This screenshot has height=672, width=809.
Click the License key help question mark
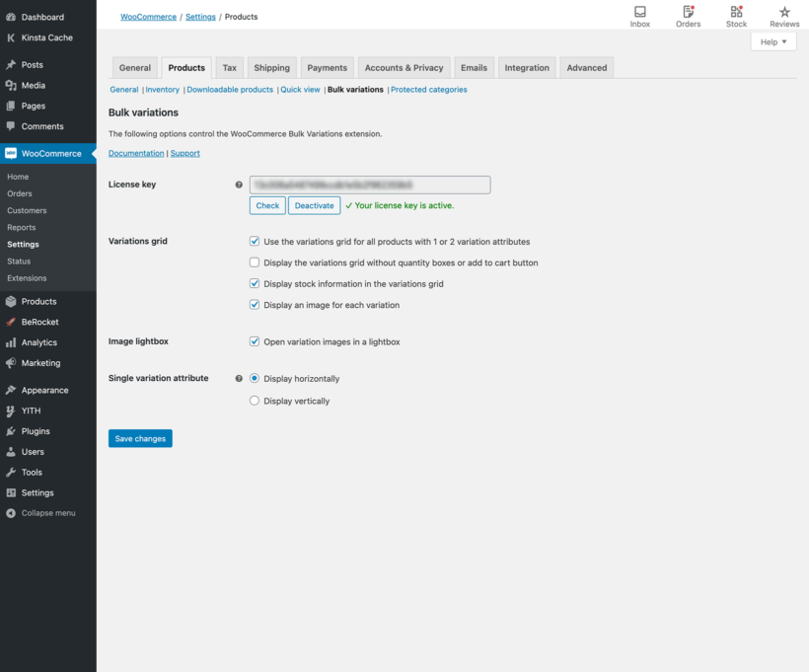pos(238,184)
